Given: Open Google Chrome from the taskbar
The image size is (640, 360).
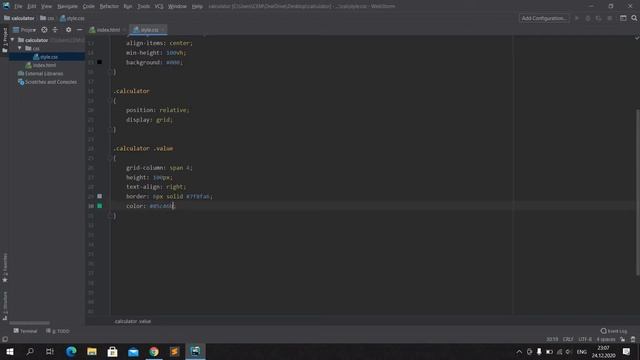Looking at the screenshot, I should (x=154, y=351).
